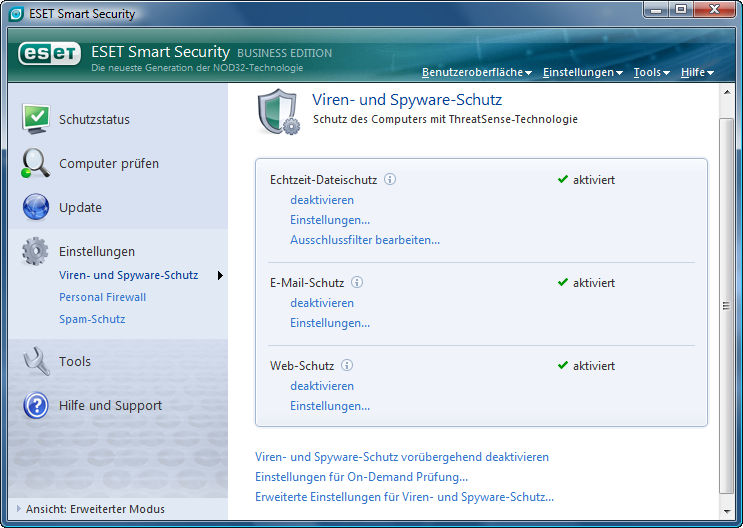Click the Web-Schutz heading text
743x528 pixels.
pos(302,365)
